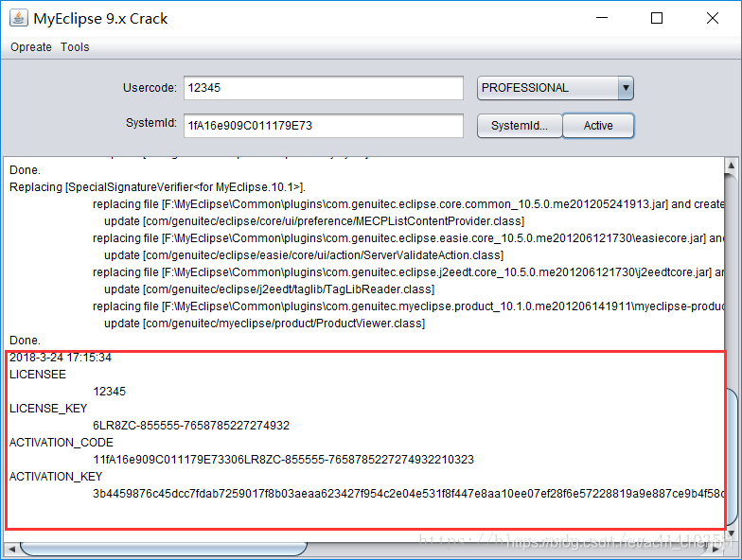Click the ACTIVATION_KEY label
Image resolution: width=742 pixels, height=560 pixels.
pyautogui.click(x=56, y=477)
